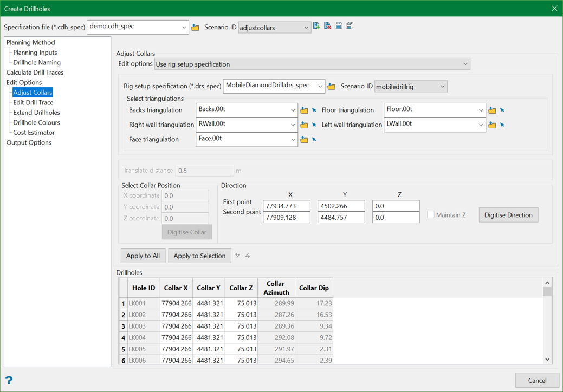Image resolution: width=563 pixels, height=392 pixels.
Task: Browse for Floor triangulation file
Action: click(x=492, y=110)
